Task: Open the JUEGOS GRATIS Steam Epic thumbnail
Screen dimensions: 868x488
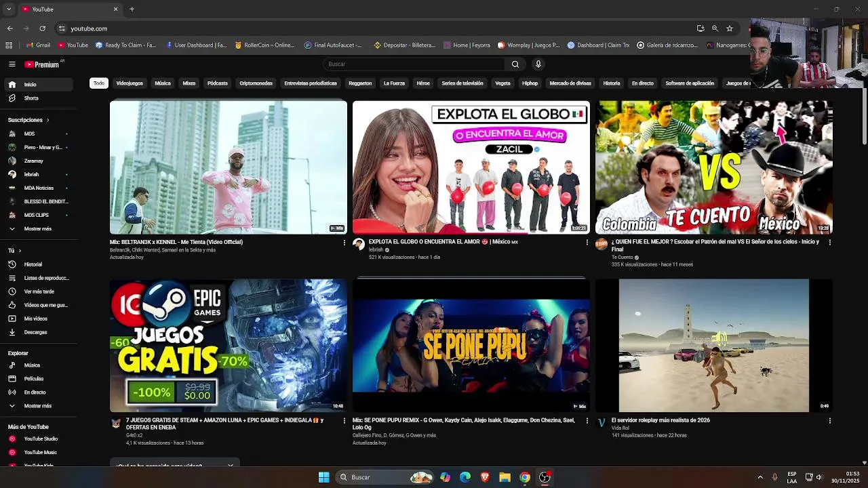Action: pos(229,346)
